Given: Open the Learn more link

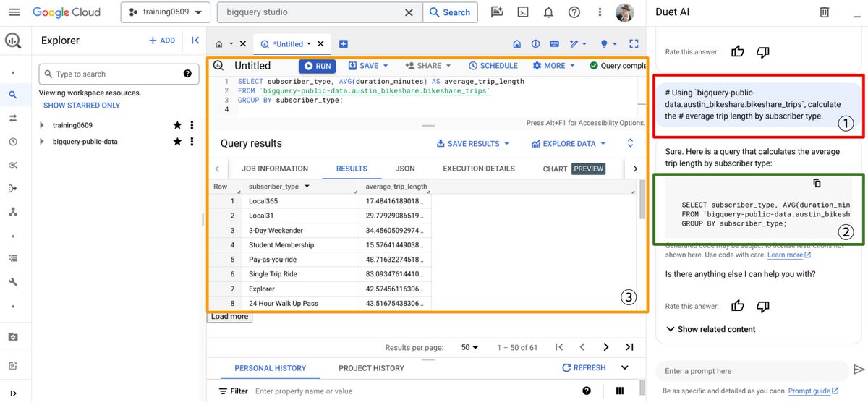Looking at the screenshot, I should [789, 255].
